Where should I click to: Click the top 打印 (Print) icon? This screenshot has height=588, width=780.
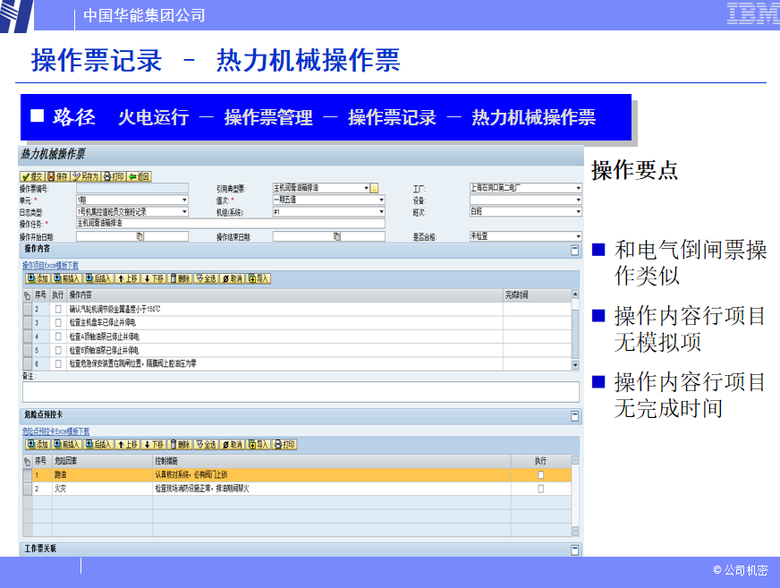[x=113, y=176]
